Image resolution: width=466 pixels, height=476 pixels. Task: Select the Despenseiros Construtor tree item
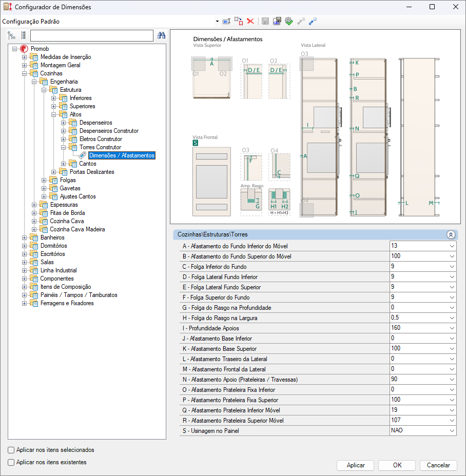[109, 131]
